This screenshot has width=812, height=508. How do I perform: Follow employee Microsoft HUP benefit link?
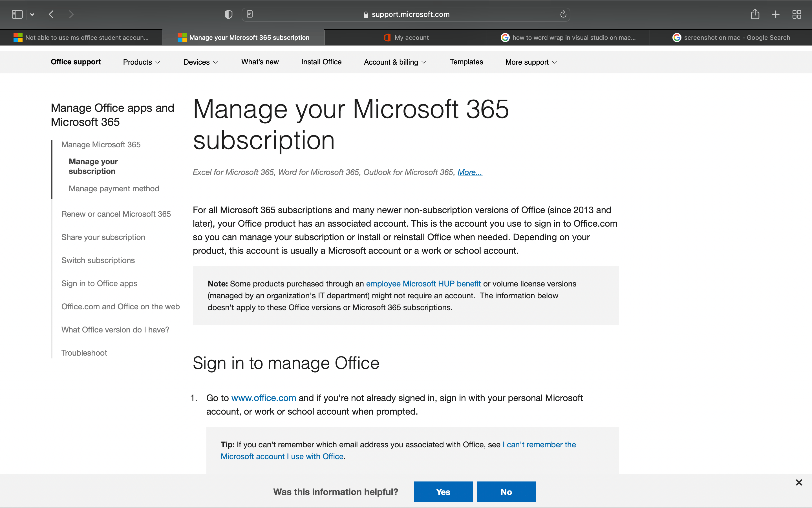423,284
